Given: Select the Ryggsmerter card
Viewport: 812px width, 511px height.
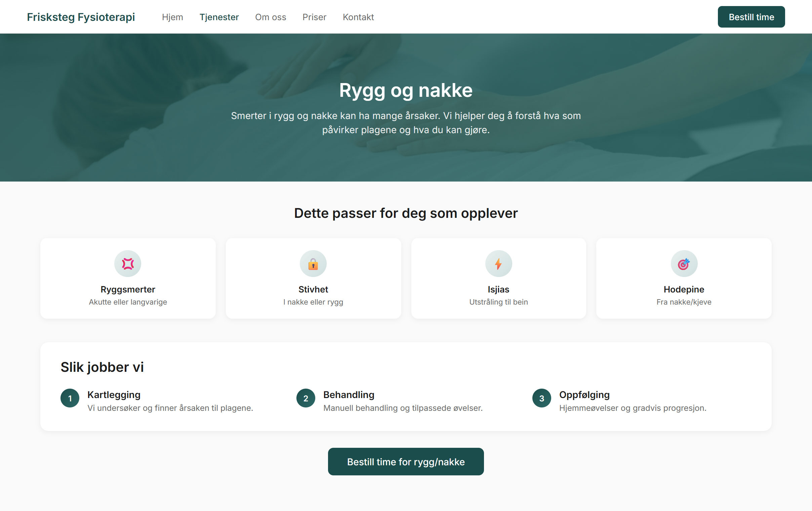Looking at the screenshot, I should point(128,278).
